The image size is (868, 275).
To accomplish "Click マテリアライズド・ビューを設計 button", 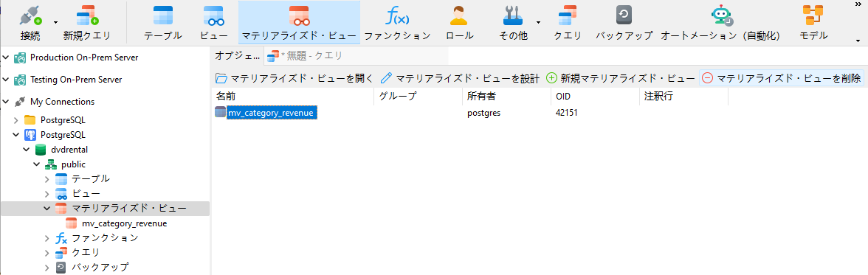I will click(x=460, y=78).
